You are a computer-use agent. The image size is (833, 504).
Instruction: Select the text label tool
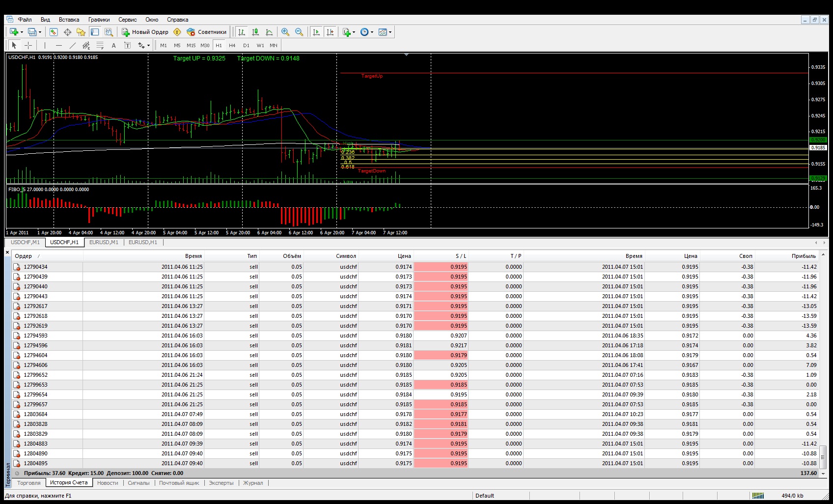(128, 45)
